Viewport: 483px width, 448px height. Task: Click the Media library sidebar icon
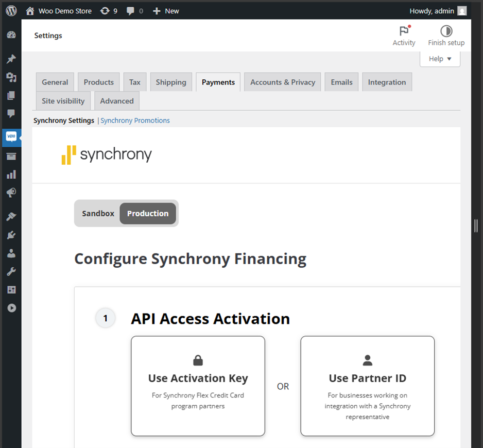point(11,77)
